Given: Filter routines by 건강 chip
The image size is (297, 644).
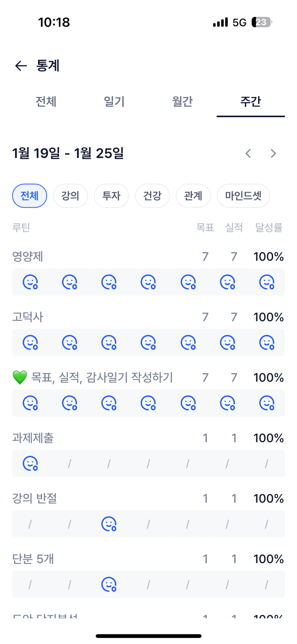Looking at the screenshot, I should (x=152, y=196).
